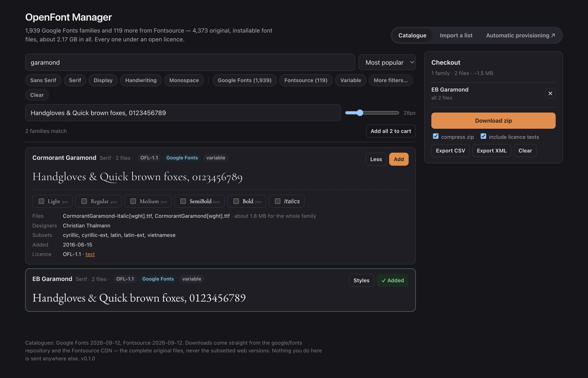Clear the active filters chip

37,95
